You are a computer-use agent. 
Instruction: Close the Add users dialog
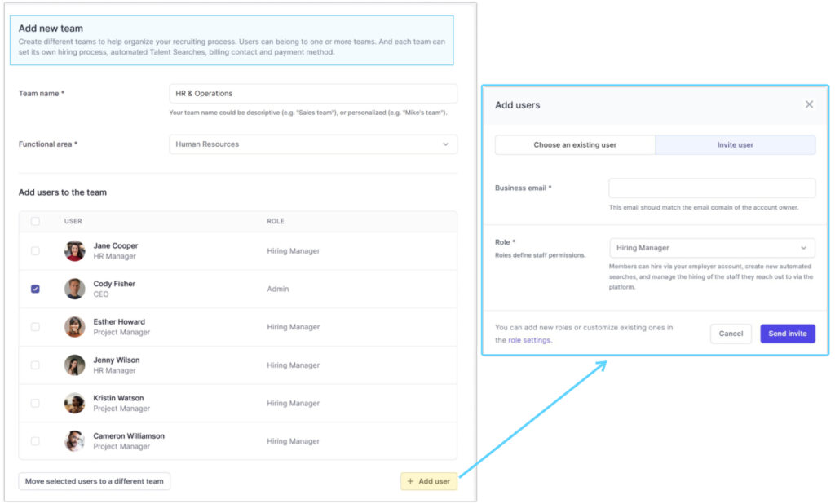[x=809, y=104]
